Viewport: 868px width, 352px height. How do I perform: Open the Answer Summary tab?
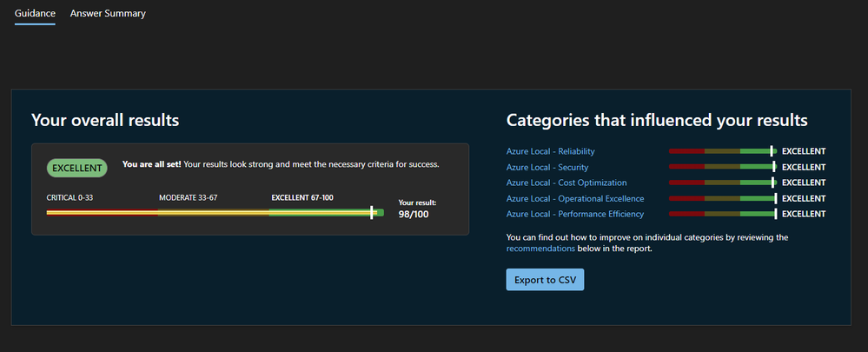108,13
